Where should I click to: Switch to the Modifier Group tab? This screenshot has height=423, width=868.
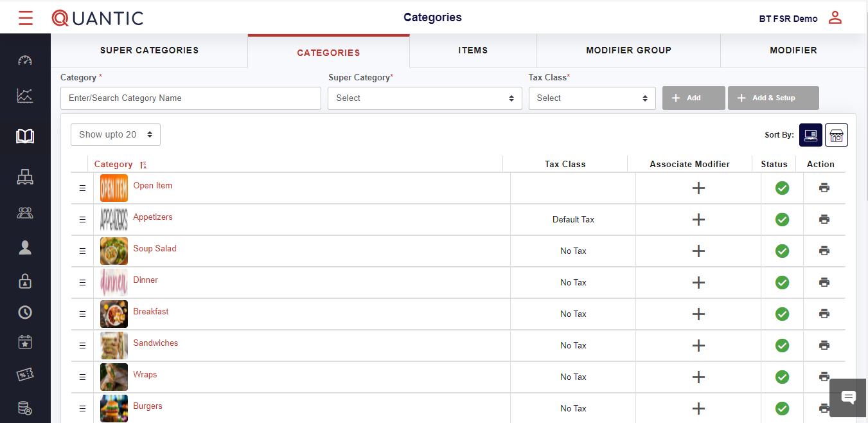(628, 50)
